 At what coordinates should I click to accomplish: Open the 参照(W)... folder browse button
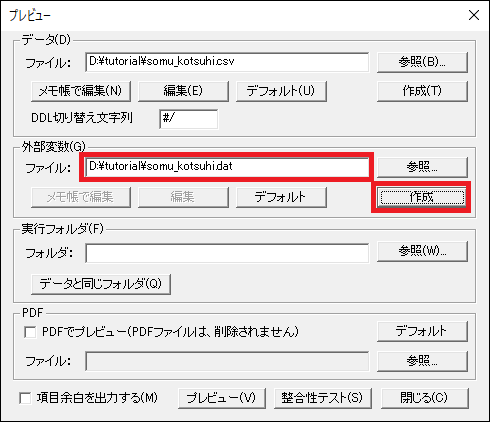coord(422,251)
